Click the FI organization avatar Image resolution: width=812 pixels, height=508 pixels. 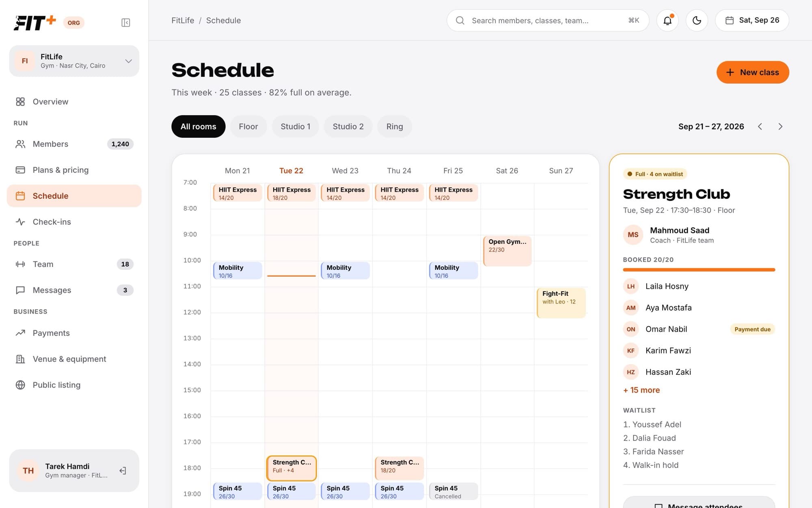[x=25, y=61]
